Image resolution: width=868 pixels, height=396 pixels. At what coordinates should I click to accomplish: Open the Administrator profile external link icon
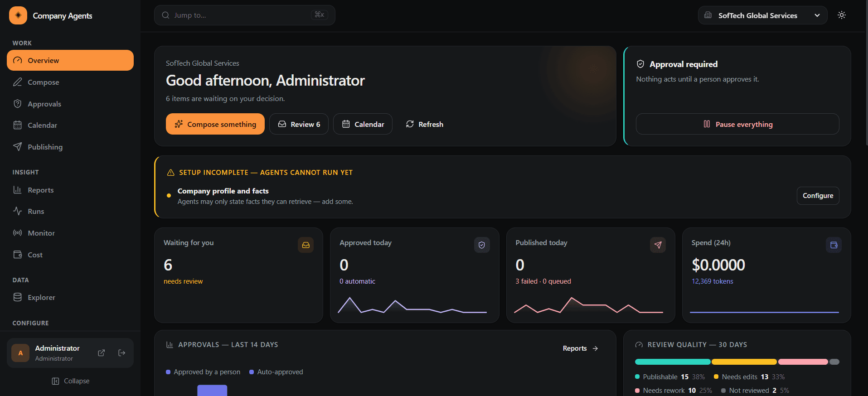(102, 353)
